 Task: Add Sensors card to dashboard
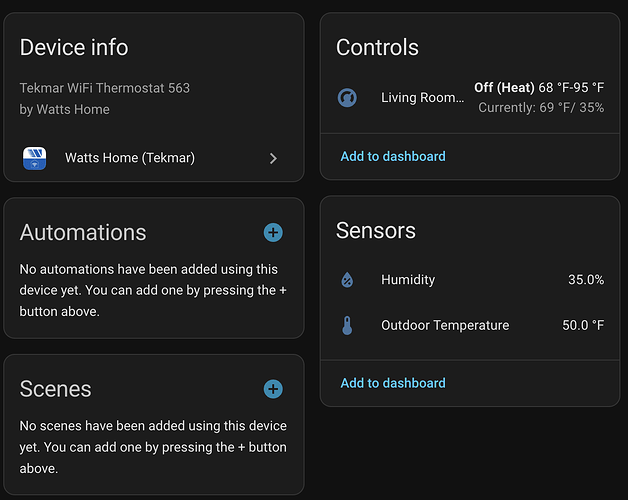point(393,383)
